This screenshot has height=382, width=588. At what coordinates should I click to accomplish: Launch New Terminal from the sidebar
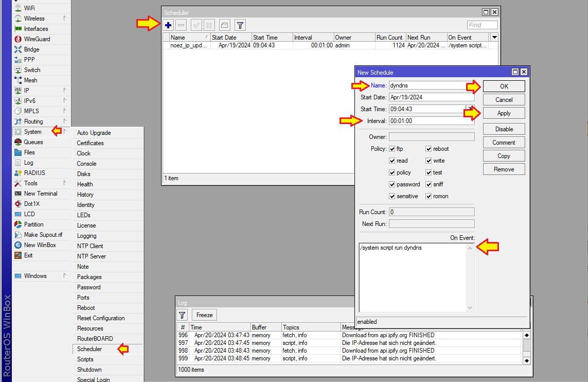41,194
